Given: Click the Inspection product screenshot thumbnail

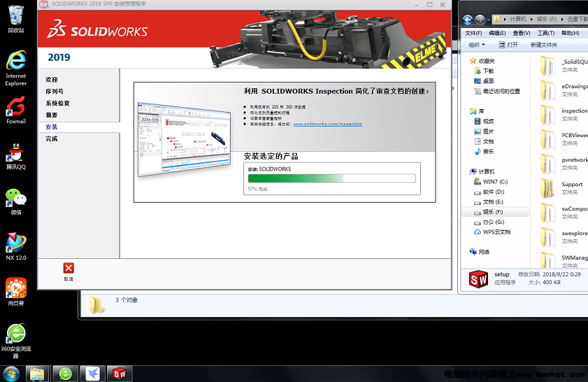Looking at the screenshot, I should (185, 139).
